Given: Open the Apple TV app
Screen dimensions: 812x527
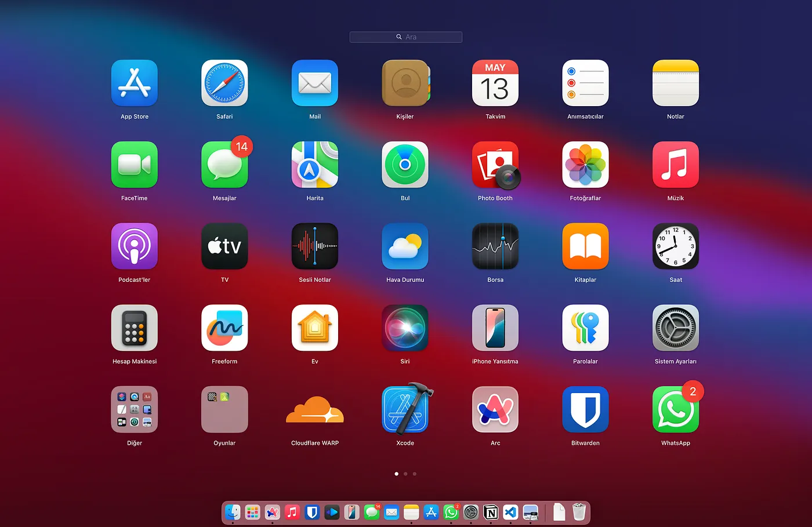Looking at the screenshot, I should pos(224,246).
